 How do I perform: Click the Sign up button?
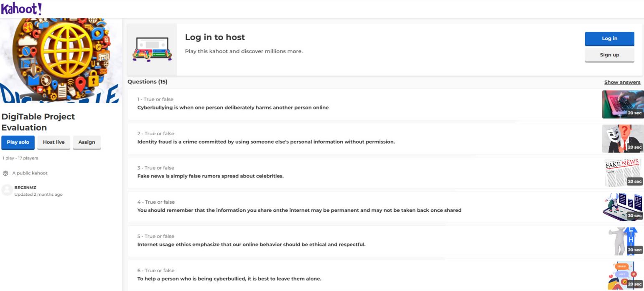609,55
